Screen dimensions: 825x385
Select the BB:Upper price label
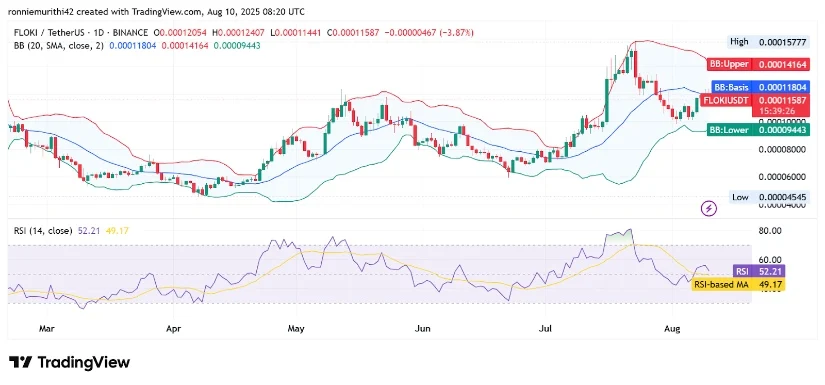click(x=758, y=65)
